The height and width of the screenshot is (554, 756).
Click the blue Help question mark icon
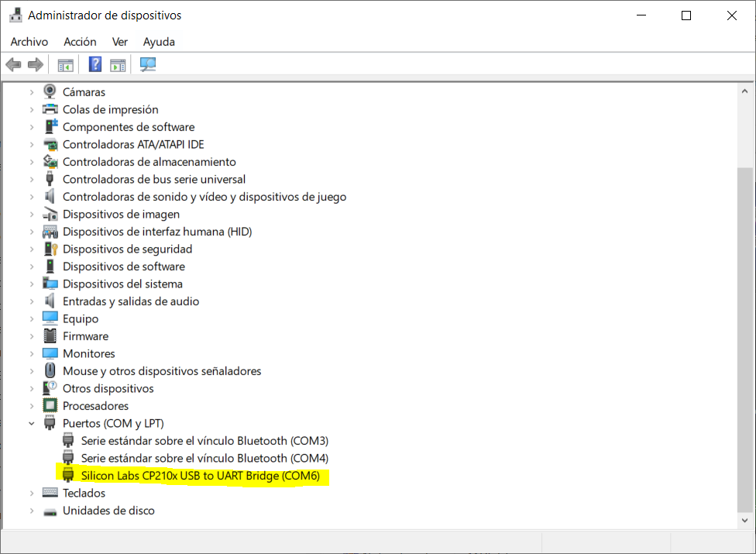(95, 64)
